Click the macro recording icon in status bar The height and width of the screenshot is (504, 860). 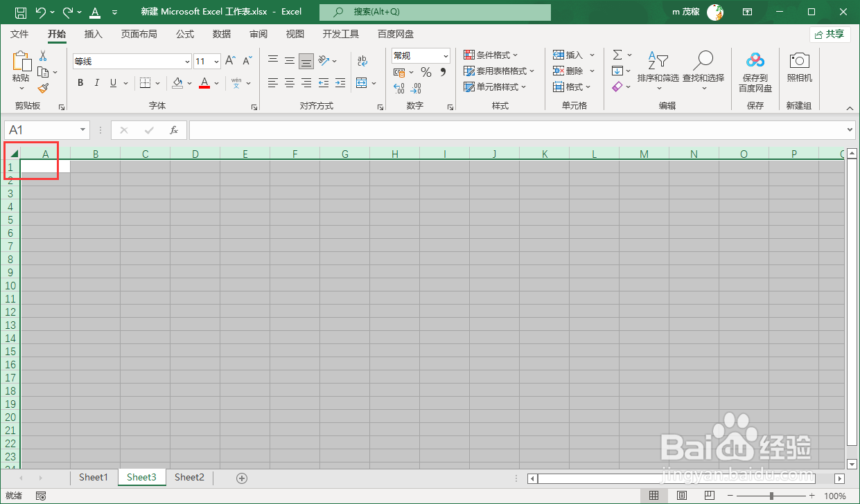pos(41,496)
